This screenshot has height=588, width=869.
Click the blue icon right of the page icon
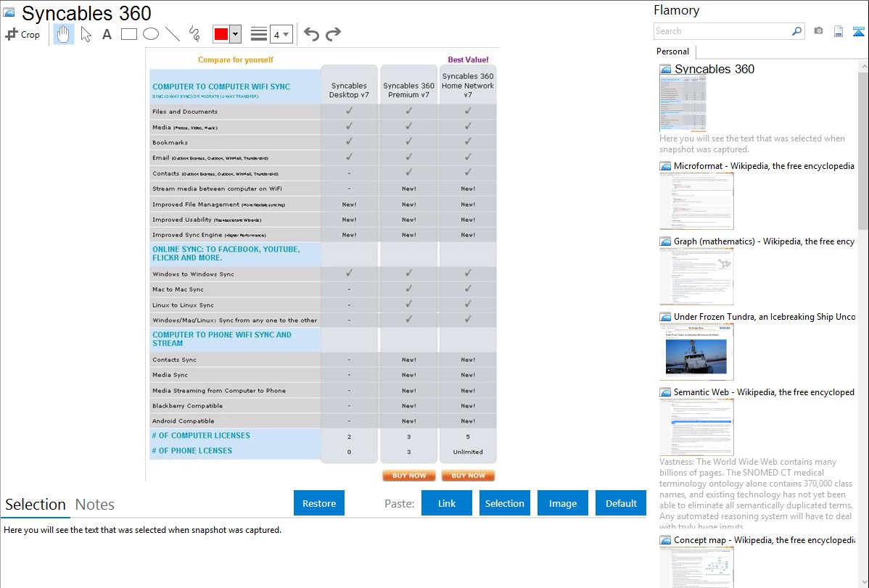858,31
